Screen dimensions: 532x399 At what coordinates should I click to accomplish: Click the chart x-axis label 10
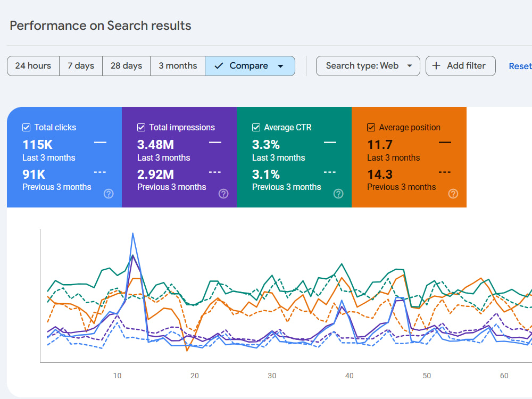[x=117, y=376]
